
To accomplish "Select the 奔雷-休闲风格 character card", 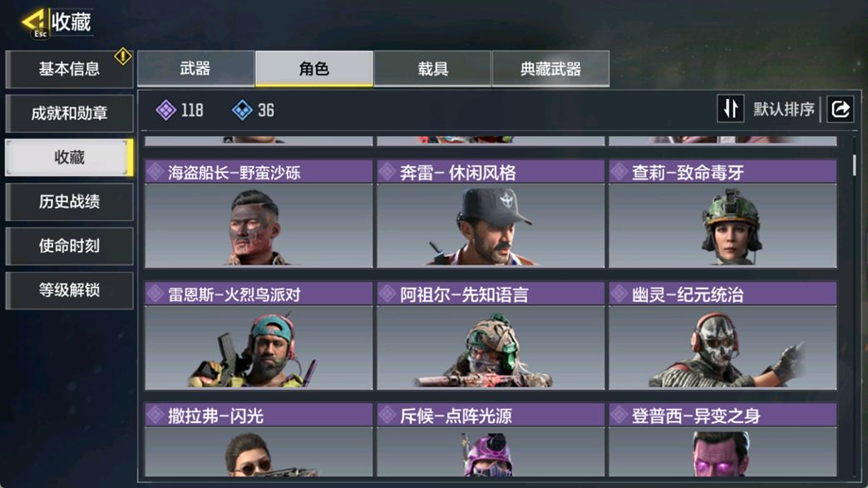I will pyautogui.click(x=491, y=214).
